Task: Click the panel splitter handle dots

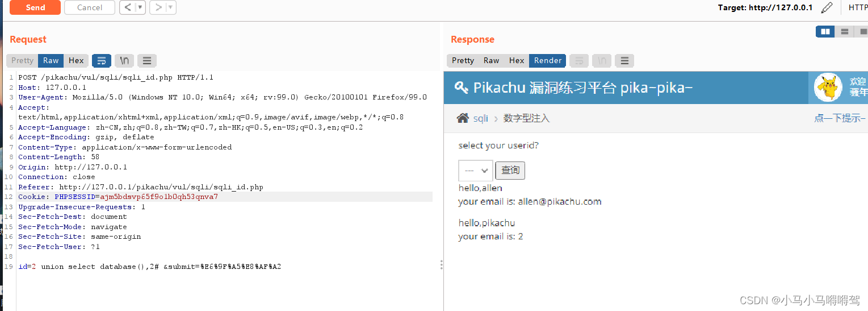Action: tap(442, 265)
